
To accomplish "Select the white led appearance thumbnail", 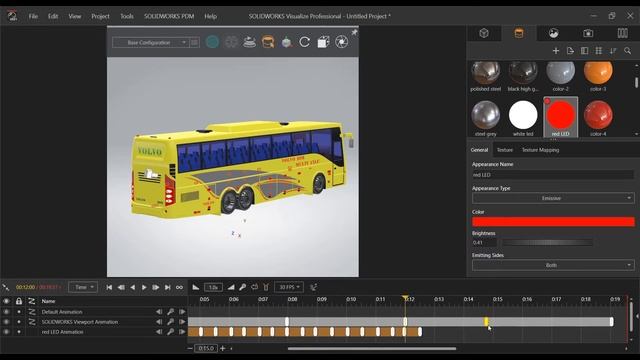I will [523, 118].
